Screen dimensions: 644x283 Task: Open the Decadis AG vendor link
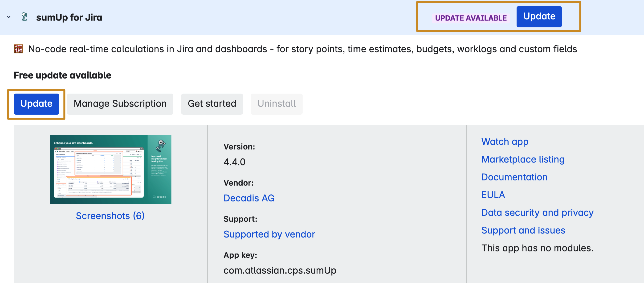tap(249, 198)
